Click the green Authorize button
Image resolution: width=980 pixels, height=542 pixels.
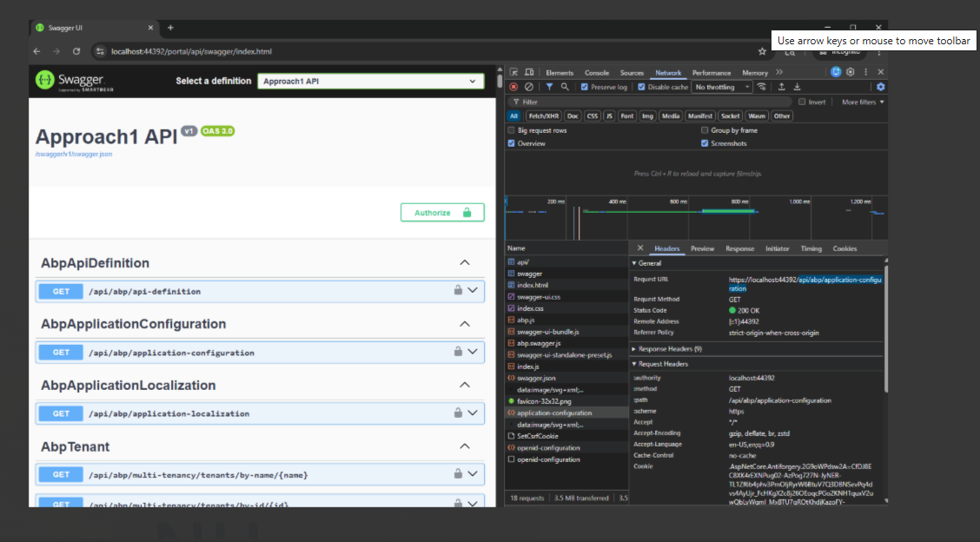pos(442,213)
